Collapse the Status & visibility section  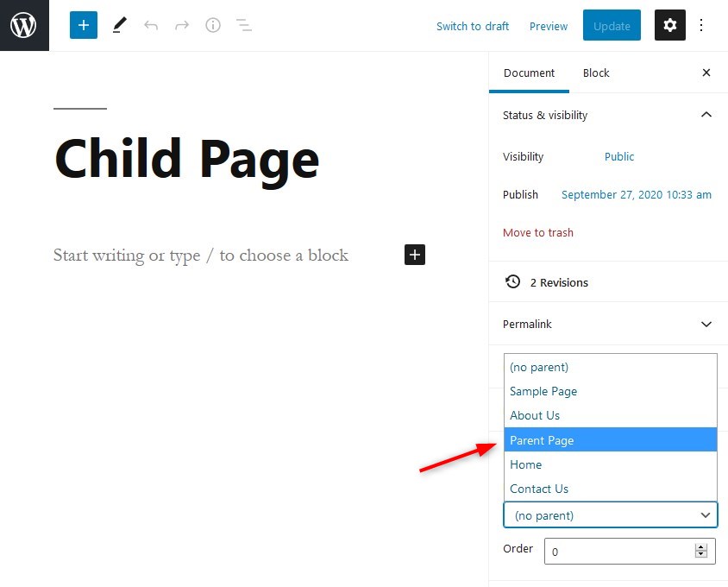pyautogui.click(x=706, y=114)
